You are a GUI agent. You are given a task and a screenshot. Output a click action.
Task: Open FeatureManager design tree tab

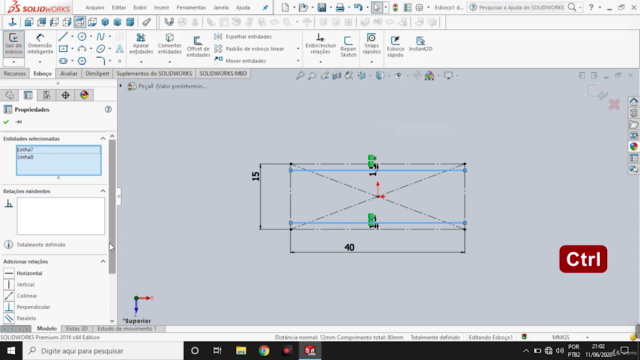pos(10,95)
